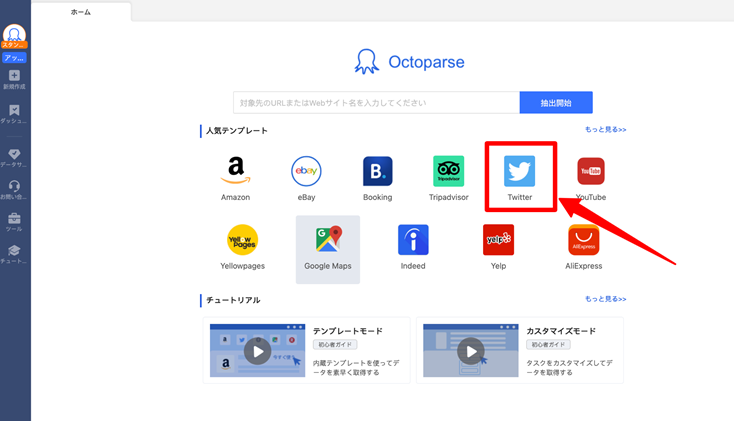This screenshot has height=421, width=734.
Task: Click the カスタマイズモード title text
Action: pos(561,331)
